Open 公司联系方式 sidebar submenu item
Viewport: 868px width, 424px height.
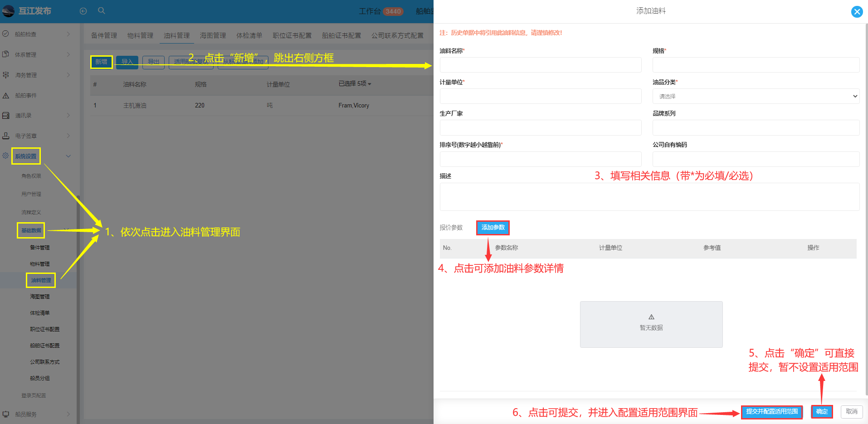(45, 362)
